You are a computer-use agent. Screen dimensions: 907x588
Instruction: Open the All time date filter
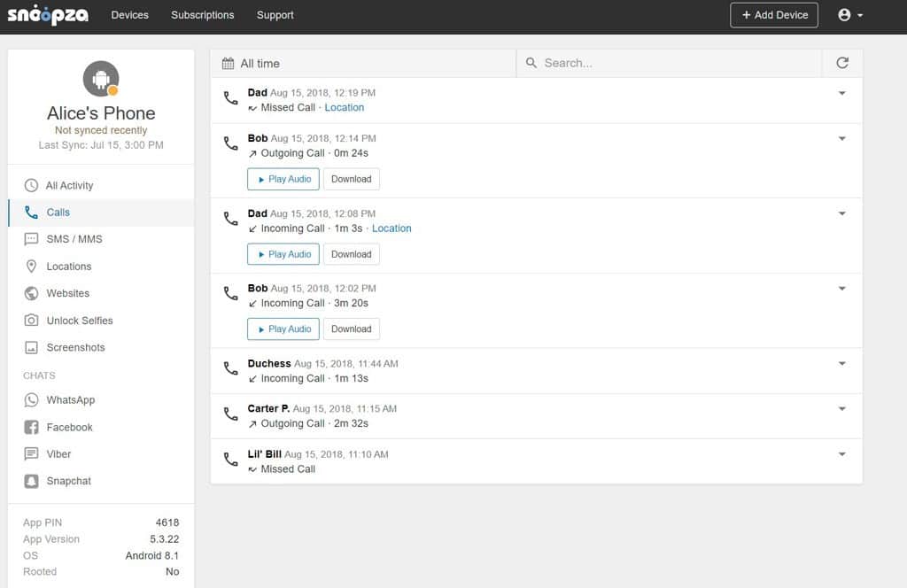(x=252, y=64)
